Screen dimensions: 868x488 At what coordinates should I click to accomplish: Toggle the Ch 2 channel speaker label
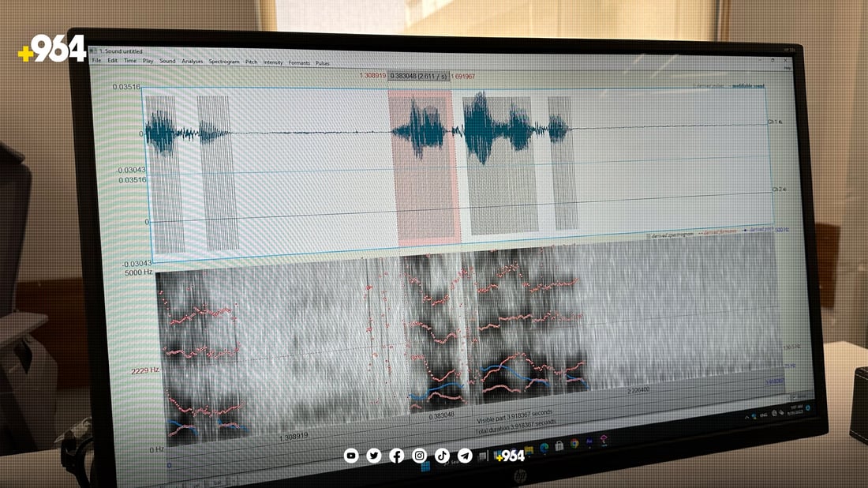coord(778,190)
